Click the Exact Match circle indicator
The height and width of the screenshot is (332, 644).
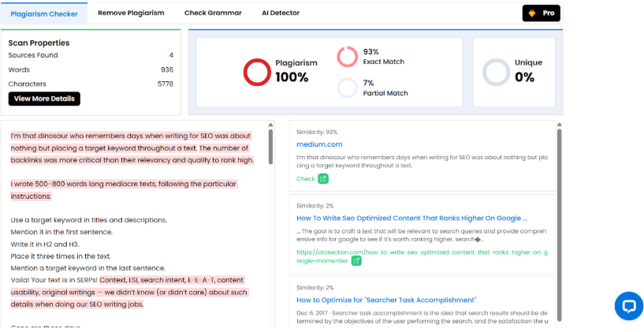coord(347,57)
